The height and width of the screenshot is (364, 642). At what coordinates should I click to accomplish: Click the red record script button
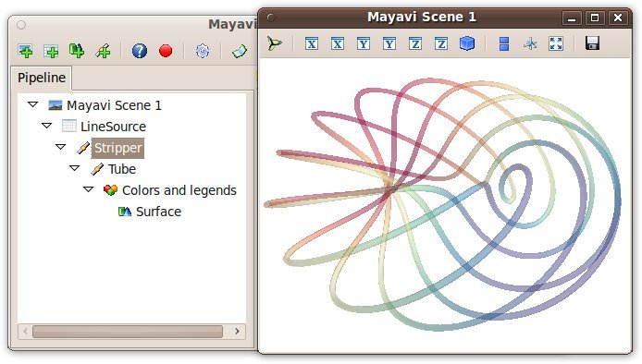click(x=166, y=51)
